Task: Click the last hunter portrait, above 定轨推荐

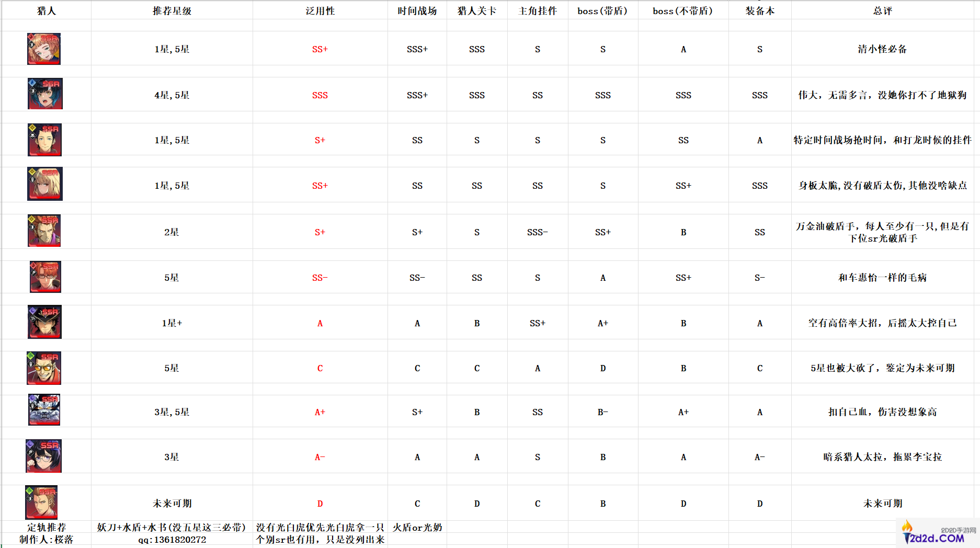Action: (41, 502)
